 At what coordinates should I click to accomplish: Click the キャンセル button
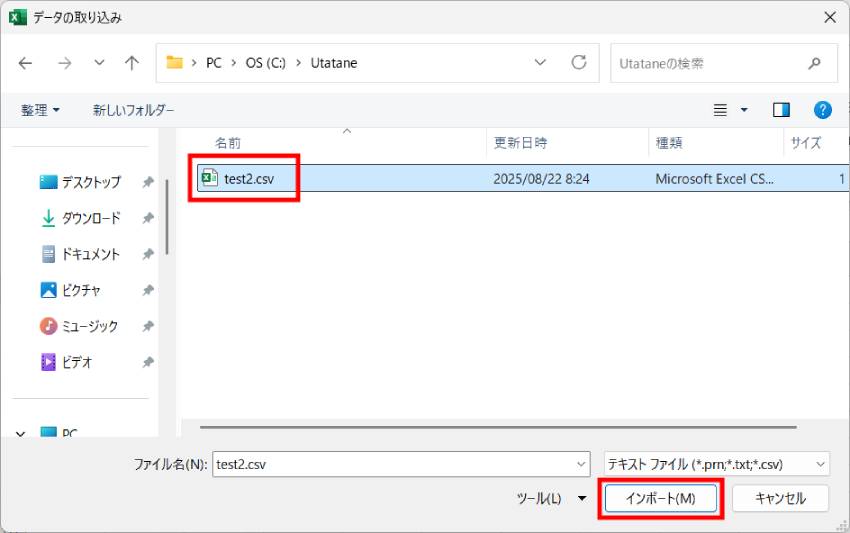click(x=781, y=498)
